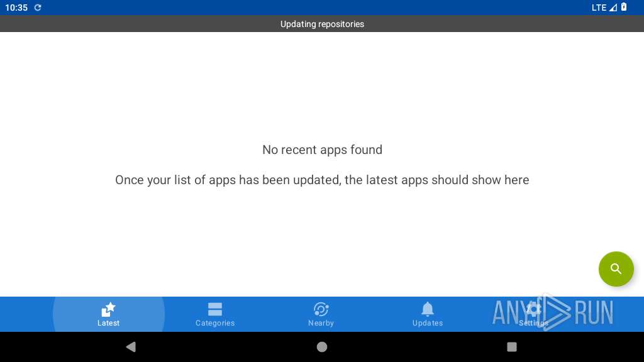Open the Nearby tab
This screenshot has width=644, height=362.
(321, 314)
